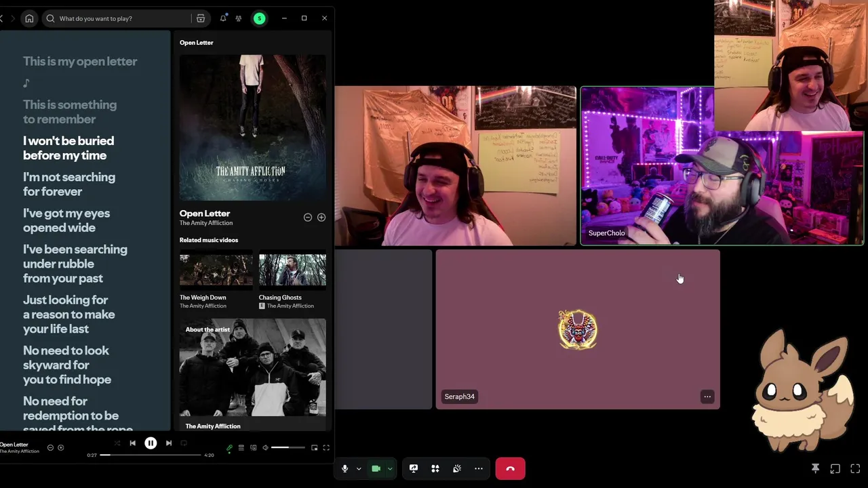Open more call options
This screenshot has height=488, width=868.
pos(479,468)
